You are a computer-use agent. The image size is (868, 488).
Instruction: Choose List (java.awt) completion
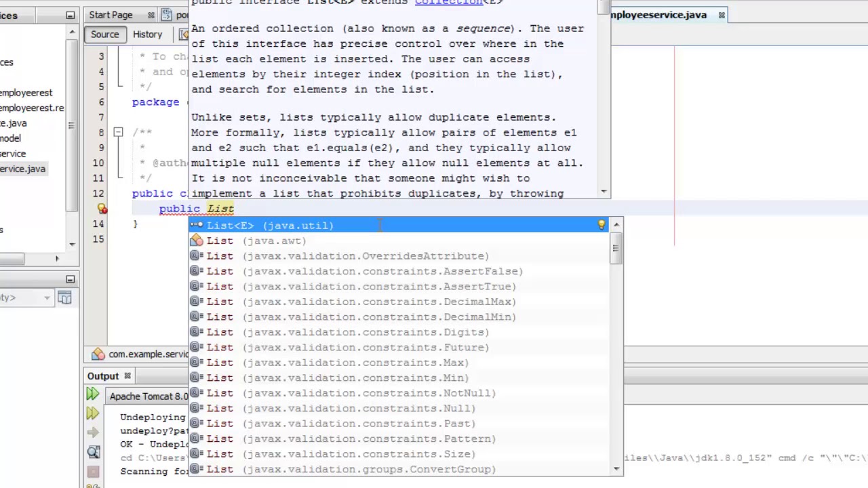point(399,241)
